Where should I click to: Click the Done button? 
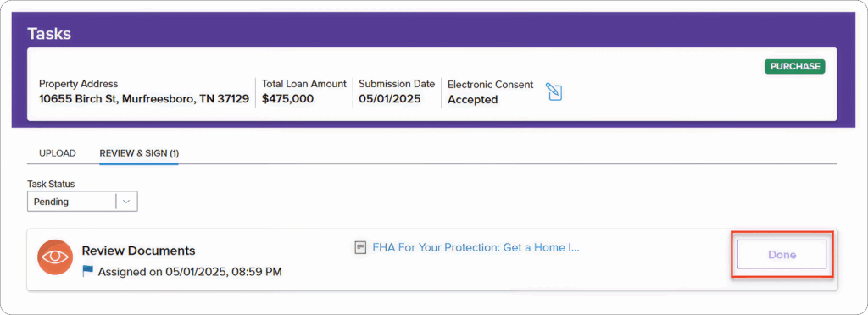[782, 255]
